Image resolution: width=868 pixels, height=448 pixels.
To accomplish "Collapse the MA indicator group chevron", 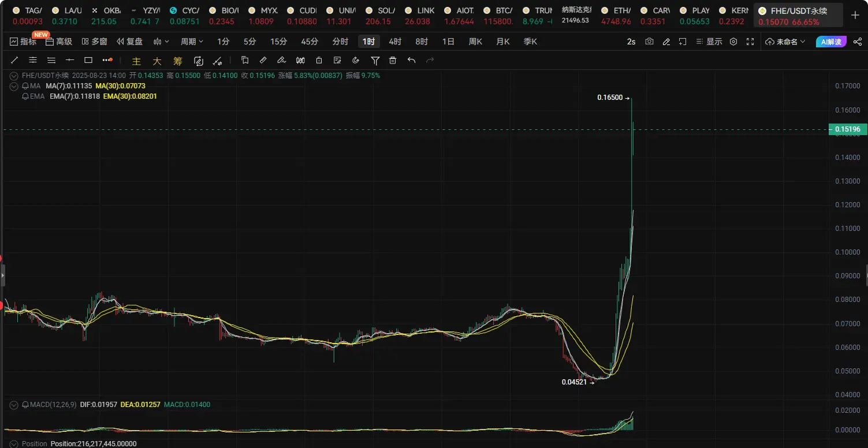I will point(14,86).
